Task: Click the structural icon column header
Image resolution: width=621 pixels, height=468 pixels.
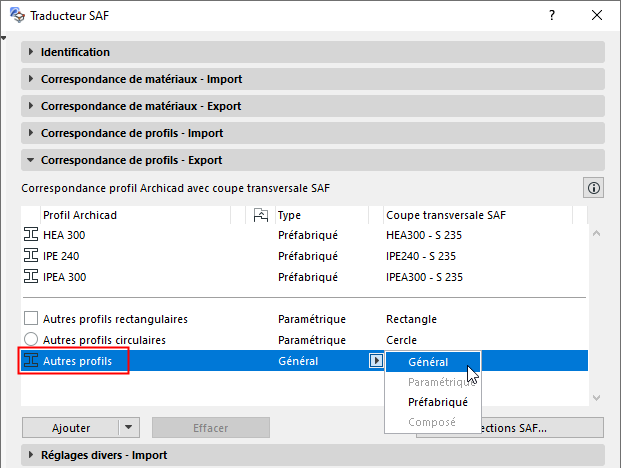Action: tap(261, 215)
